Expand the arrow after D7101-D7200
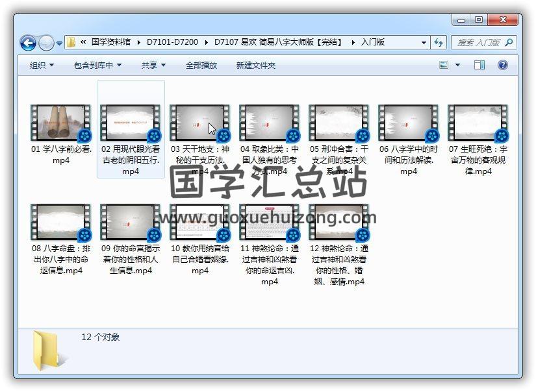Screen dimensions: 536x392 point(206,42)
